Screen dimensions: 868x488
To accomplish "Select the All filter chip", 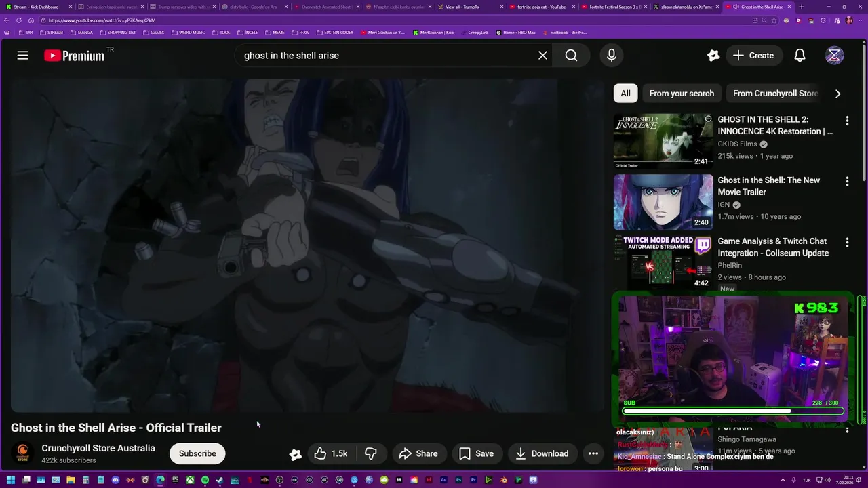I will point(625,94).
